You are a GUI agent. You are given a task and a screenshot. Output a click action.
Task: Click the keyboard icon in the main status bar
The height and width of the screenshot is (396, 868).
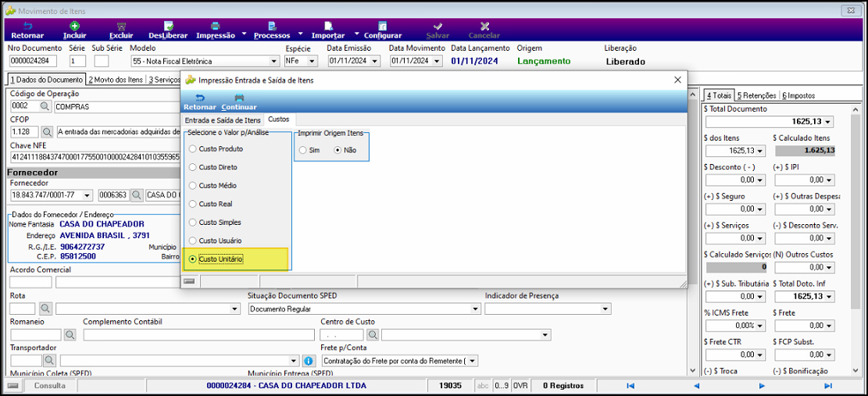click(14, 386)
